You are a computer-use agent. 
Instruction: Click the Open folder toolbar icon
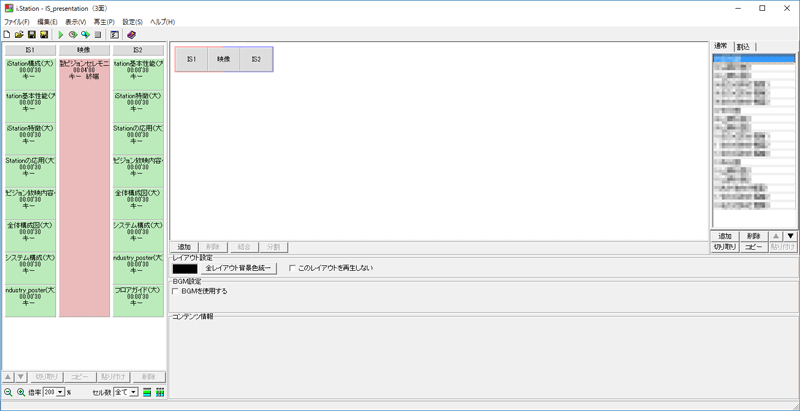point(19,34)
